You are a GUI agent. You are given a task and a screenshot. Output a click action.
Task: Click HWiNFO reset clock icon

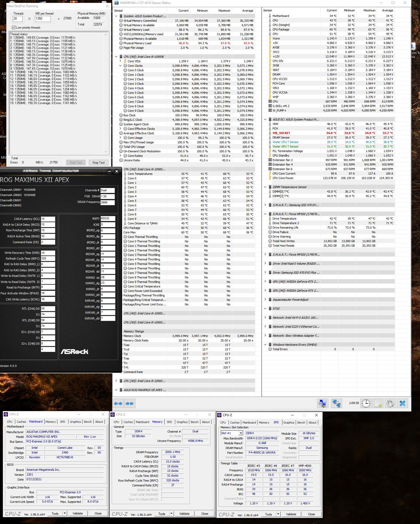tap(366, 403)
